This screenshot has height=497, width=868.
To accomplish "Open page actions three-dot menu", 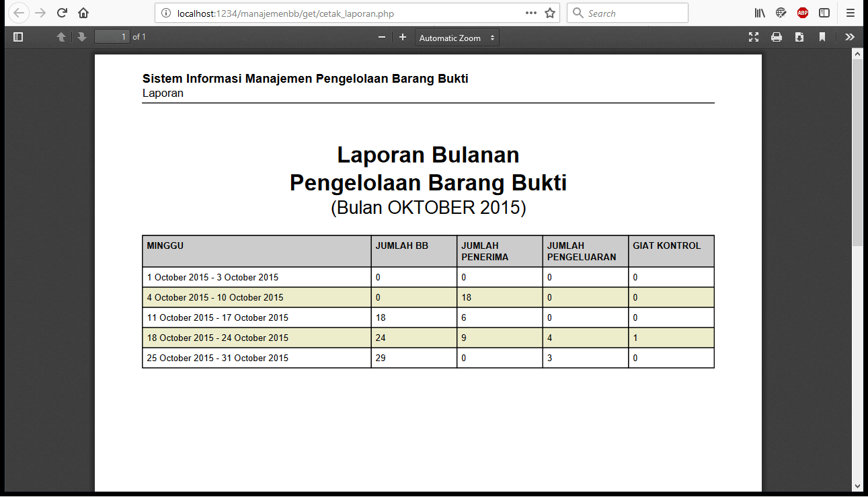I will pos(531,13).
